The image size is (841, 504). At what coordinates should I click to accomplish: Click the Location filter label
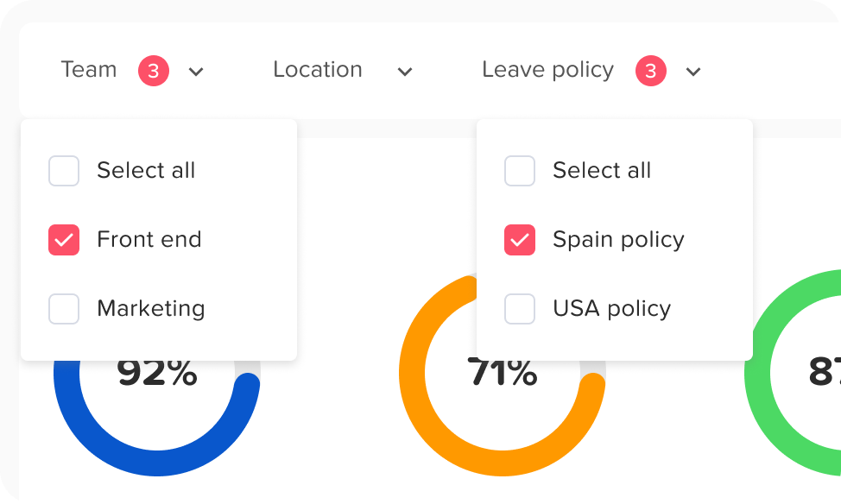(318, 70)
